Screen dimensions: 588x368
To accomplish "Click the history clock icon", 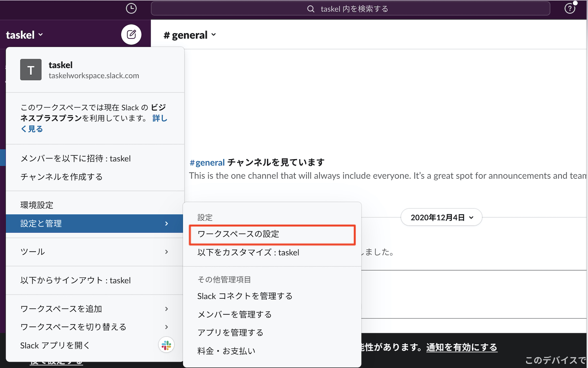I will point(131,8).
